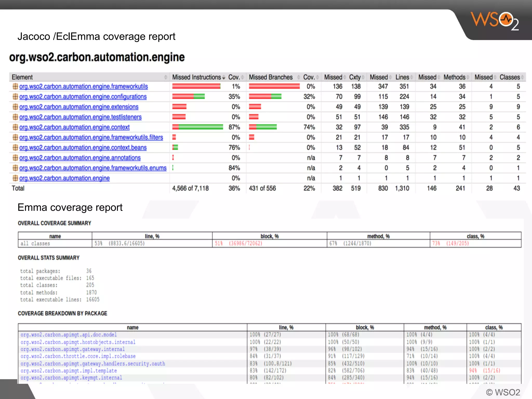Click instruction coverage bar for frameworkutils row
This screenshot has height=399, width=532.
(196, 86)
